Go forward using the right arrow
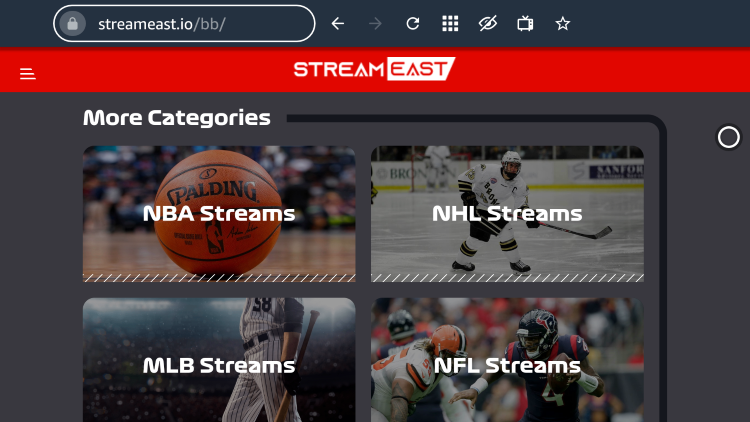This screenshot has height=422, width=750. 375,23
